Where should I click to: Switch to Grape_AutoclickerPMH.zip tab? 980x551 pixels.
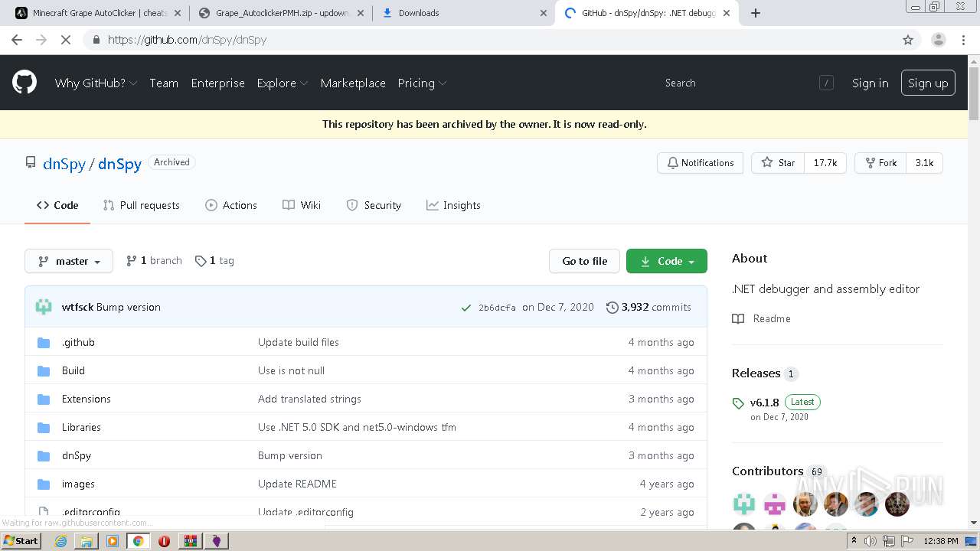279,13
